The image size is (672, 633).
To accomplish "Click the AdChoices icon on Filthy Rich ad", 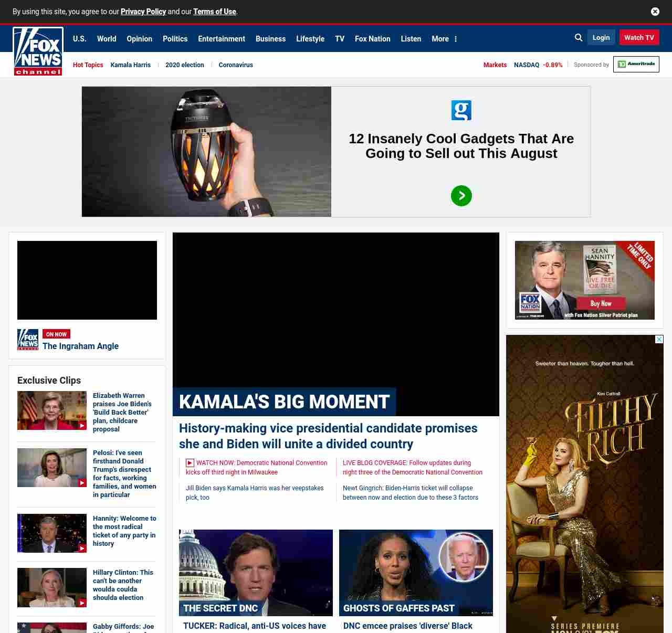I will [x=659, y=340].
